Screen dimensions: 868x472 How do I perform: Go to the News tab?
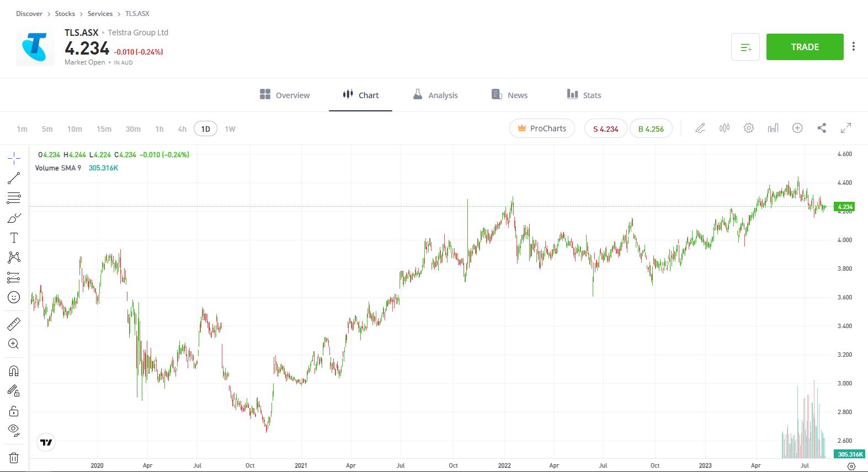point(509,95)
